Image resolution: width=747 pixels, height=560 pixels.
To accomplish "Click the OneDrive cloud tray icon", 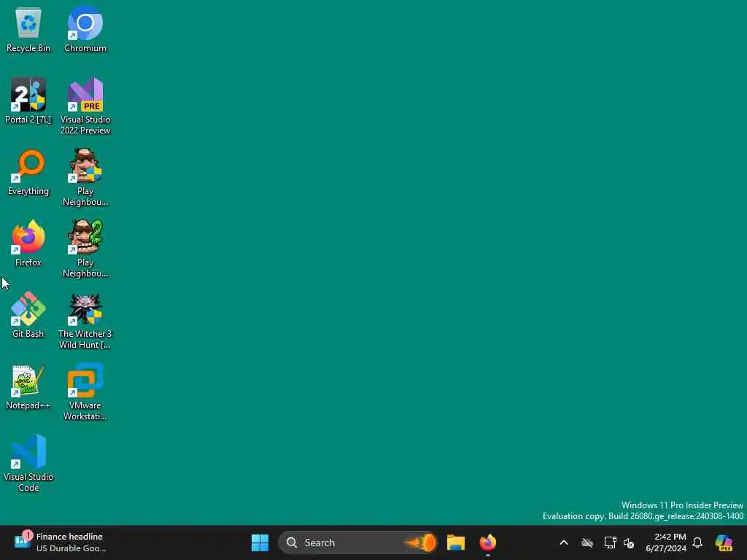I will coord(587,542).
